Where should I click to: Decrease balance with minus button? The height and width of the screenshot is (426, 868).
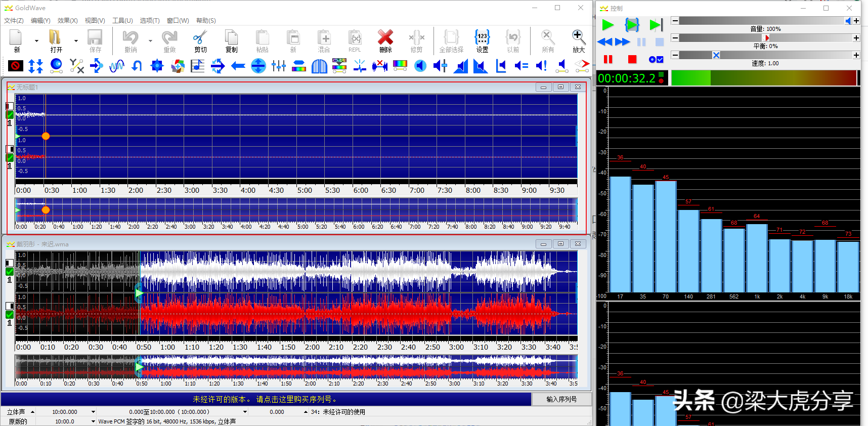tap(675, 38)
